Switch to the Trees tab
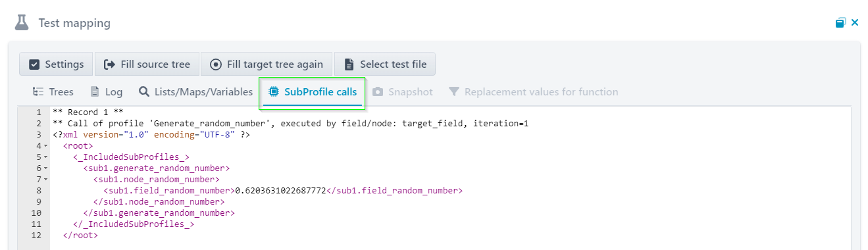 click(x=53, y=92)
